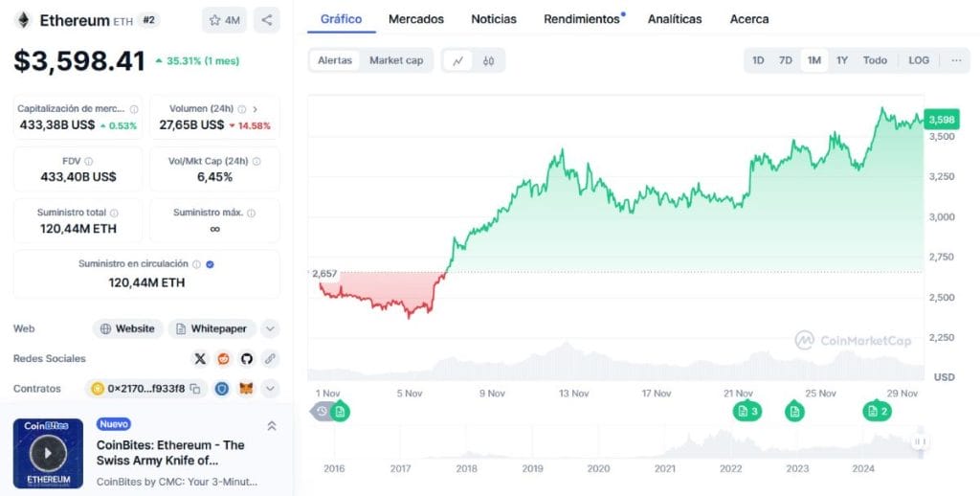Viewport: 980px width, 496px height.
Task: Expand the Web links dropdown
Action: point(269,328)
